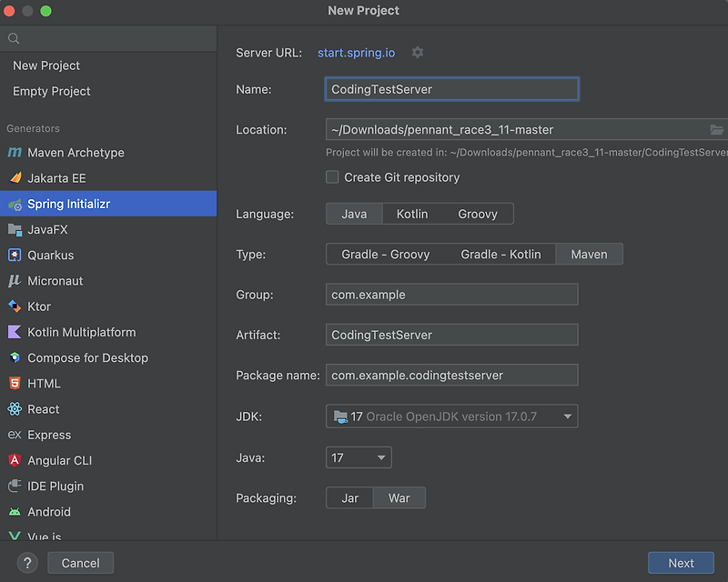This screenshot has height=582, width=728.
Task: Enable Create Git repository checkbox
Action: (332, 177)
